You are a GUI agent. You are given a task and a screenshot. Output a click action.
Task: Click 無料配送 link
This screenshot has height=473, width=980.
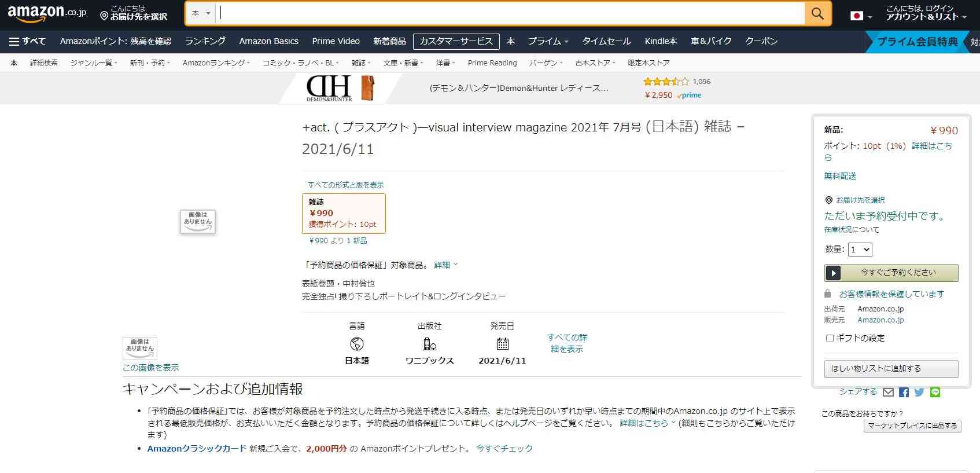(x=840, y=175)
